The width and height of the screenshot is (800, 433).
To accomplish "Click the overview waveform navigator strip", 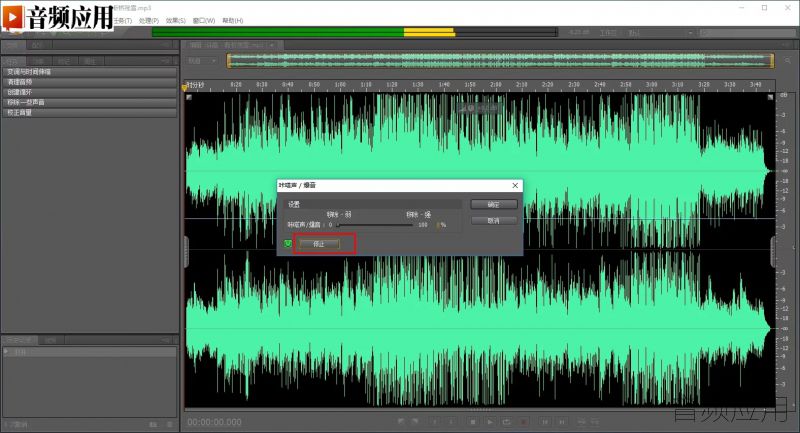I will [x=501, y=61].
